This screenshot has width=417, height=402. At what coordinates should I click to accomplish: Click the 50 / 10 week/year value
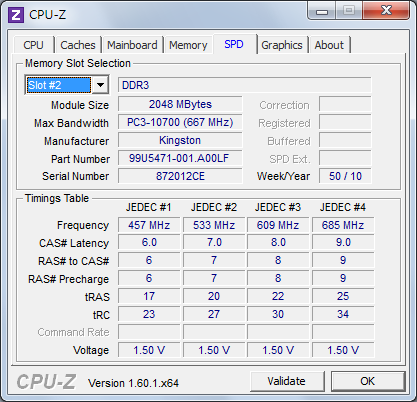(x=345, y=176)
